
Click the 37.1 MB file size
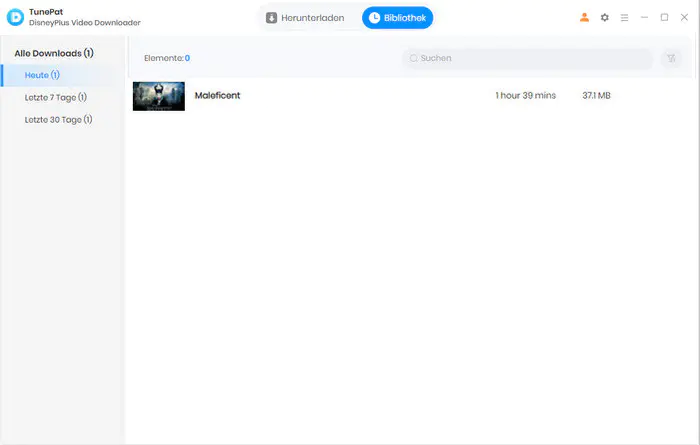click(596, 96)
